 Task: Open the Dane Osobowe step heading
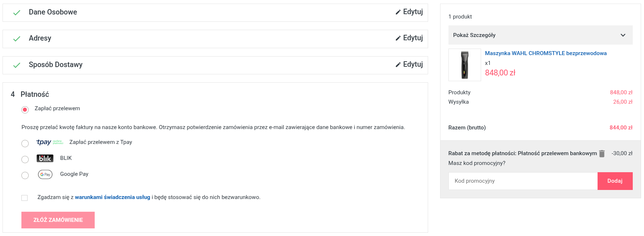click(x=53, y=12)
